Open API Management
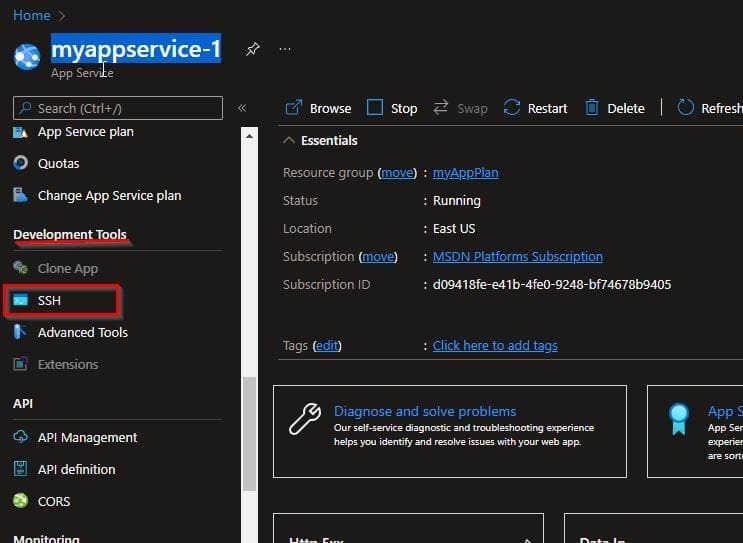Image resolution: width=743 pixels, height=543 pixels. (87, 437)
